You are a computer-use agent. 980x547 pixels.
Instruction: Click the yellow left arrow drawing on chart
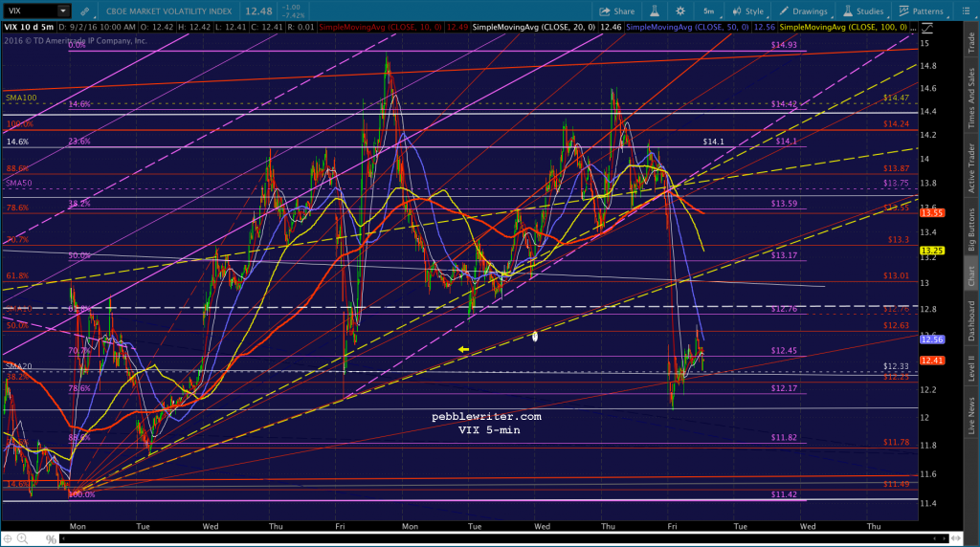pyautogui.click(x=463, y=350)
